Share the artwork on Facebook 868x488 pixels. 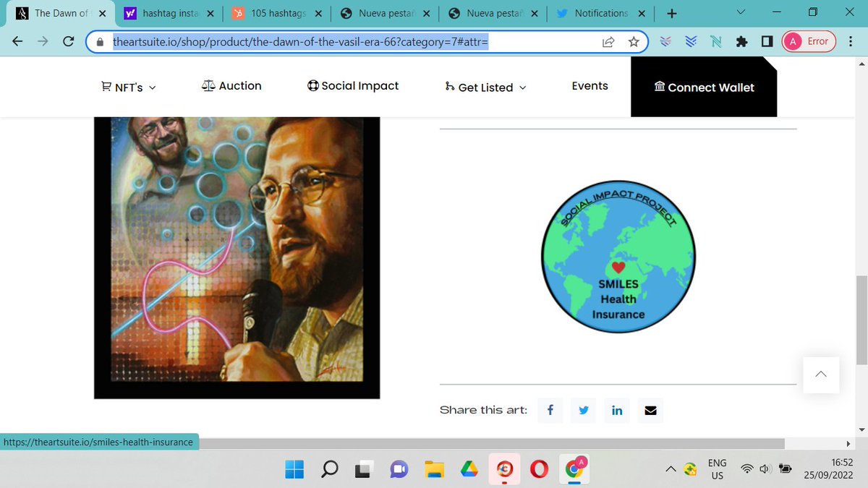550,410
